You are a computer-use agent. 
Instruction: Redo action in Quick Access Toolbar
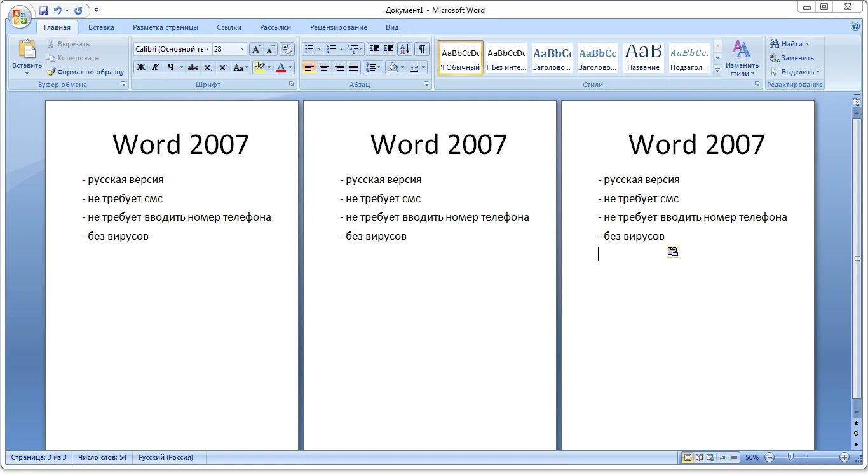(x=78, y=11)
